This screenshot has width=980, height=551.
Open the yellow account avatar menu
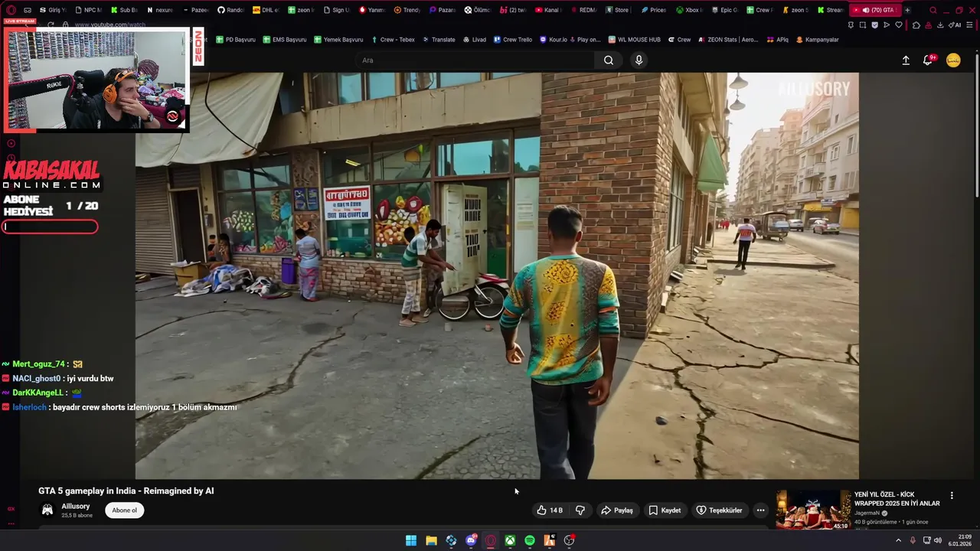point(953,60)
